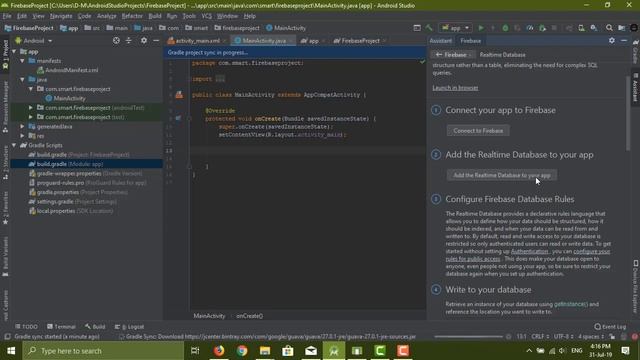
Task: Follow the Launch in browser link
Action: pos(455,88)
